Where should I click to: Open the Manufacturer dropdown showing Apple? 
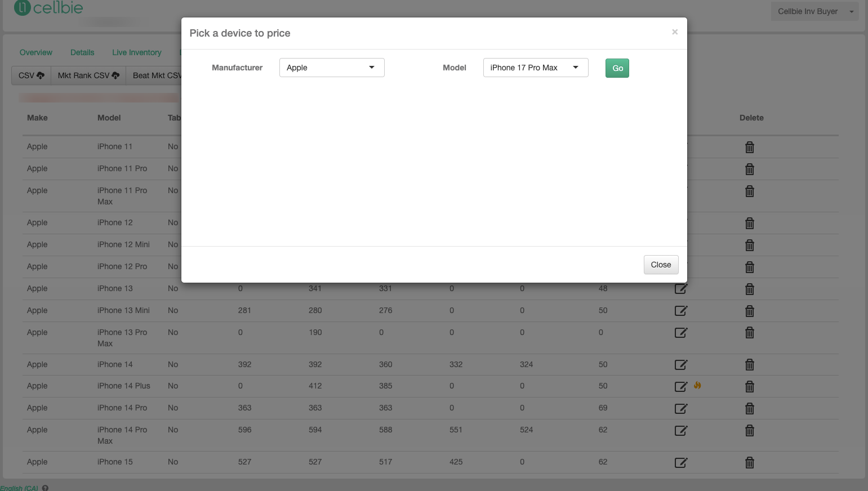tap(332, 68)
